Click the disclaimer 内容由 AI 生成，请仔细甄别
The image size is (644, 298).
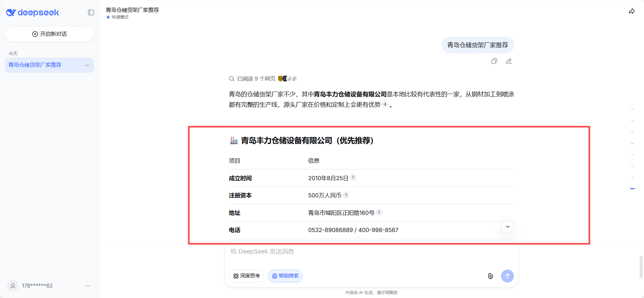click(371, 293)
